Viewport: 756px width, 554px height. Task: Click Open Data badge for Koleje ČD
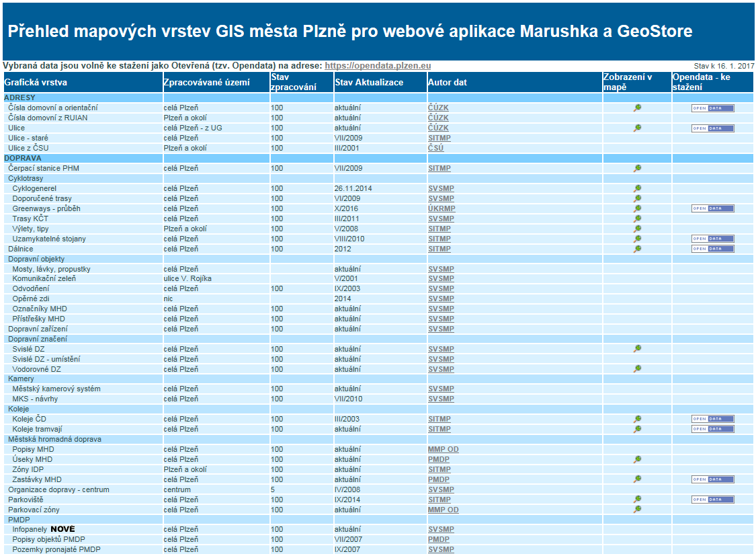712,419
